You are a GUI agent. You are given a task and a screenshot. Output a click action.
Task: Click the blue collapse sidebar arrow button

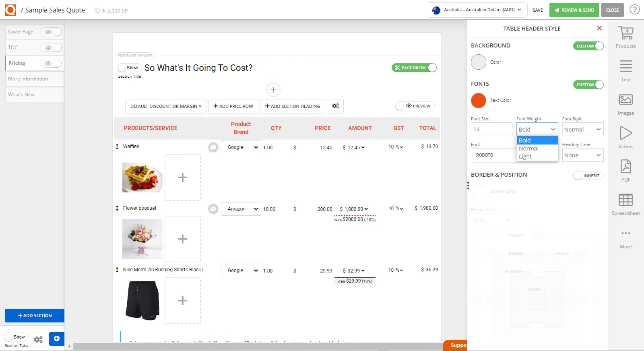click(x=57, y=339)
